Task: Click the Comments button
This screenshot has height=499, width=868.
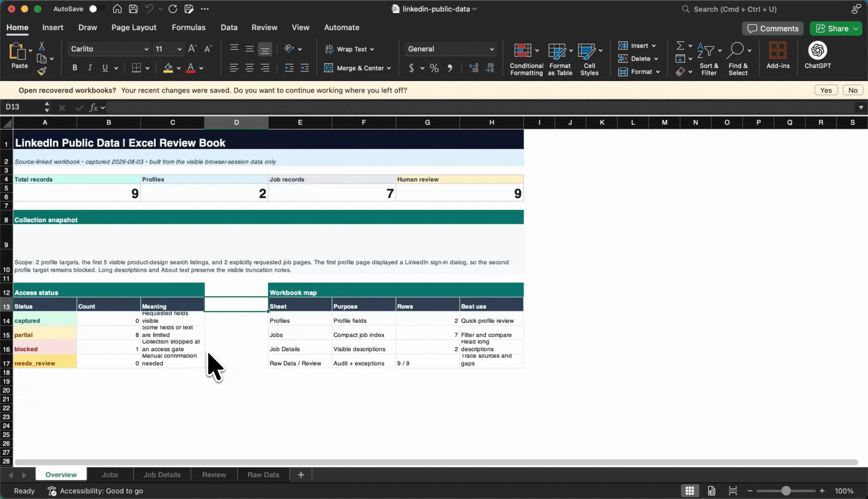Action: pyautogui.click(x=773, y=29)
